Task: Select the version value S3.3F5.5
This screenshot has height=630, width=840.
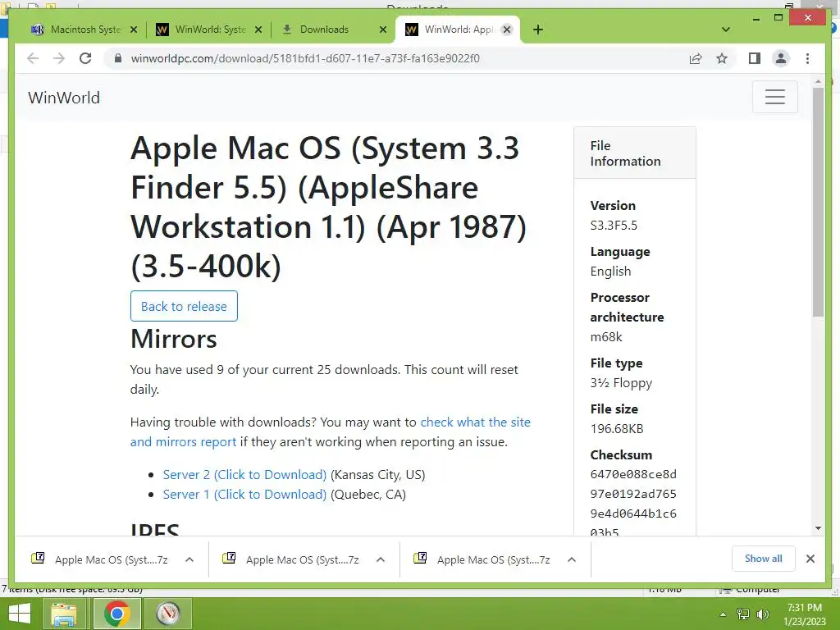Action: [x=614, y=226]
